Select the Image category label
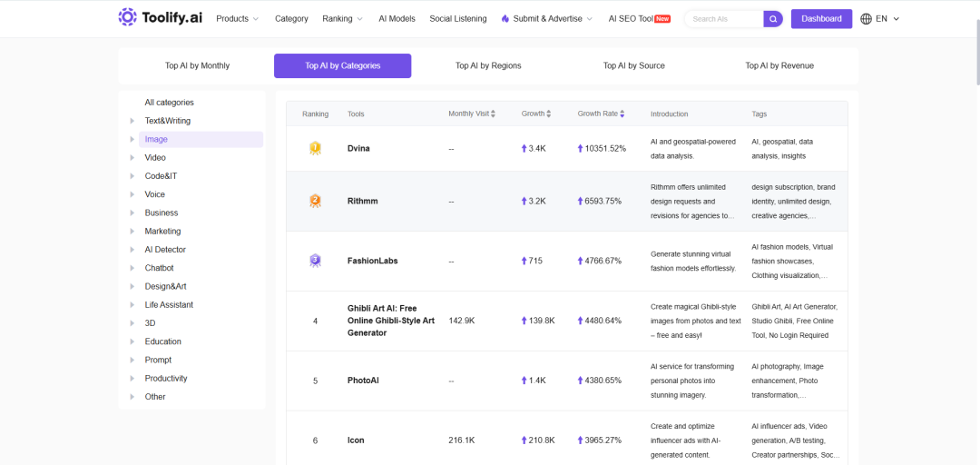 [x=156, y=139]
